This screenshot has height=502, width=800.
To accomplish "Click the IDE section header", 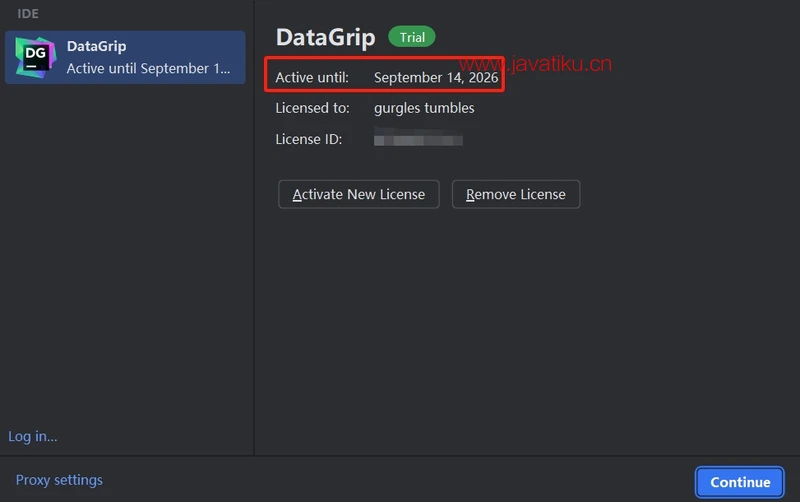I will click(x=28, y=14).
